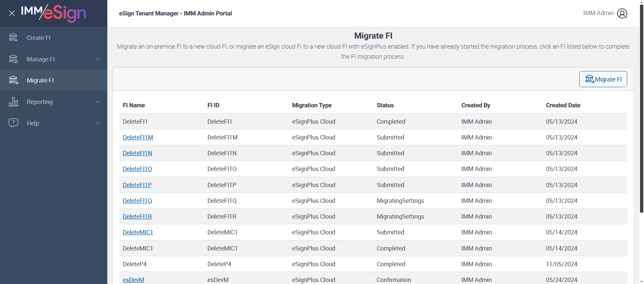Open Manage FI menu item
This screenshot has height=284, width=644.
(x=54, y=59)
